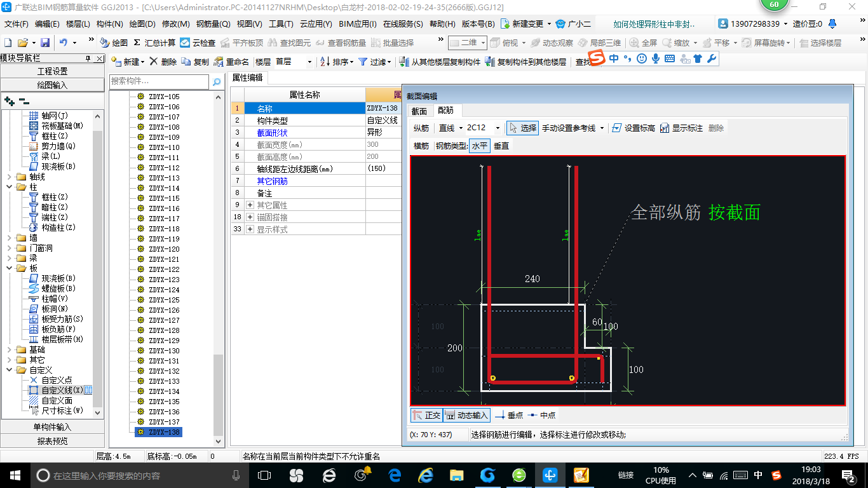Click Sogou soft keyboard icon
The height and width of the screenshot is (488, 868).
[670, 58]
